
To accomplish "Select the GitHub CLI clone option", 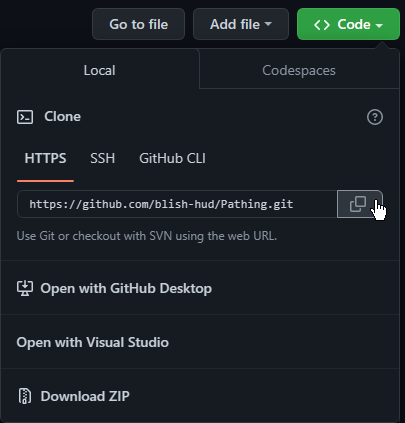I will click(x=172, y=158).
